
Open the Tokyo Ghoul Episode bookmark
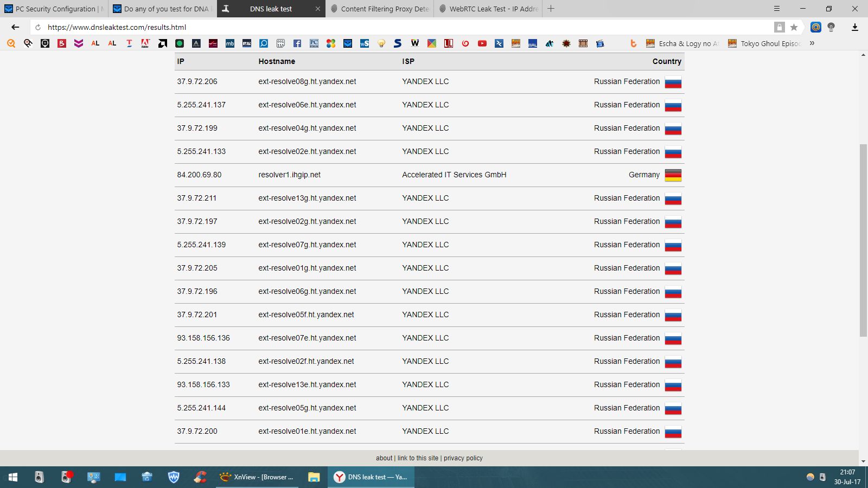coord(764,43)
